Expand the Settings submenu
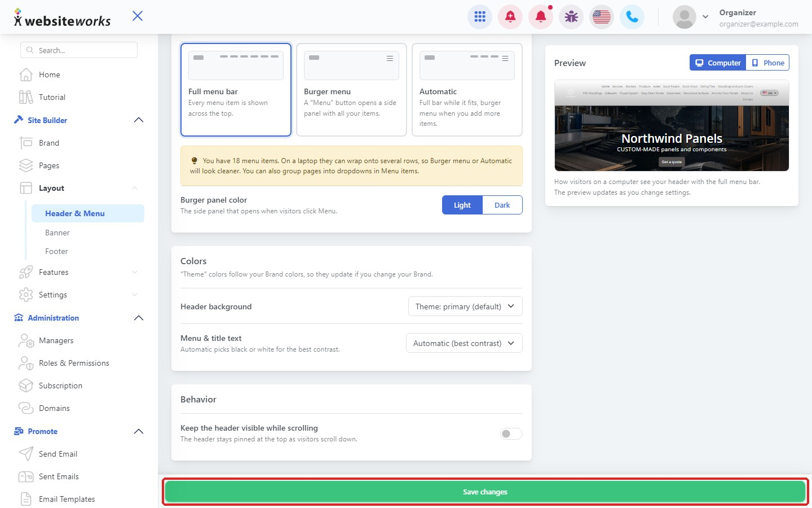812x508 pixels. (x=135, y=295)
